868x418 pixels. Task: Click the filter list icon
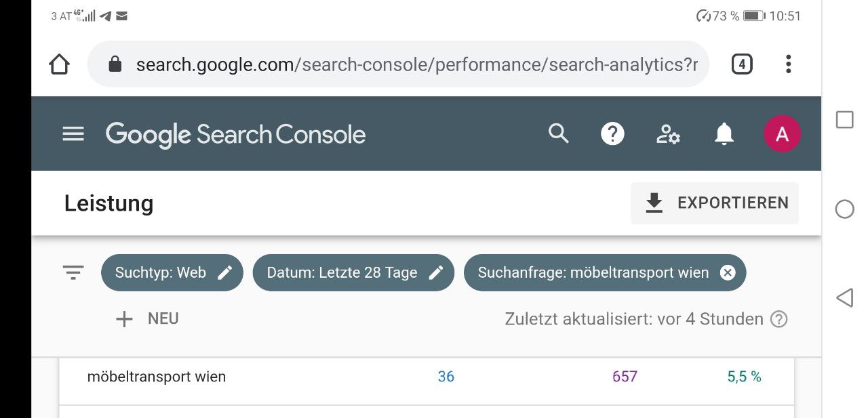[73, 273]
